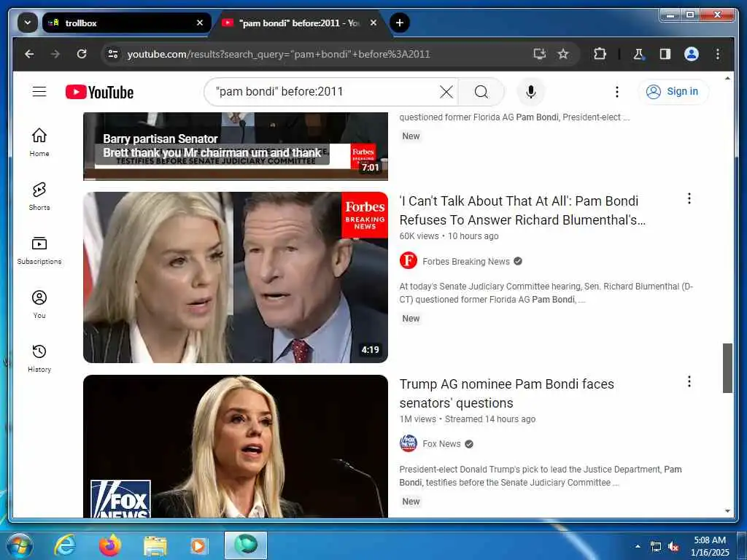Image resolution: width=747 pixels, height=560 pixels.
Task: Click the New badge under Fox News video
Action: pos(411,502)
